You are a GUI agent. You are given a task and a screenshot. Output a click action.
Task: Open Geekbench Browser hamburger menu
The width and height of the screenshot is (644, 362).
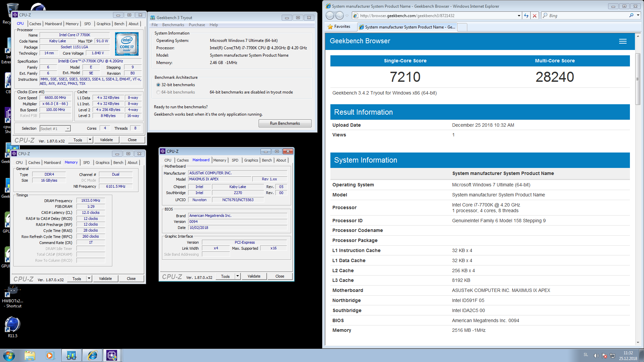point(623,41)
